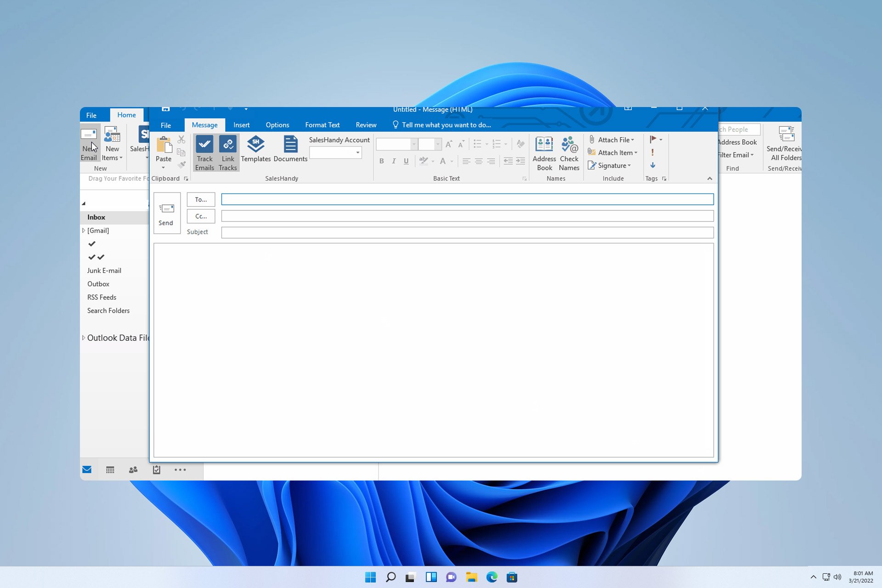Toggle Low Importance down arrow
Screen dimensions: 882x588
pyautogui.click(x=652, y=165)
